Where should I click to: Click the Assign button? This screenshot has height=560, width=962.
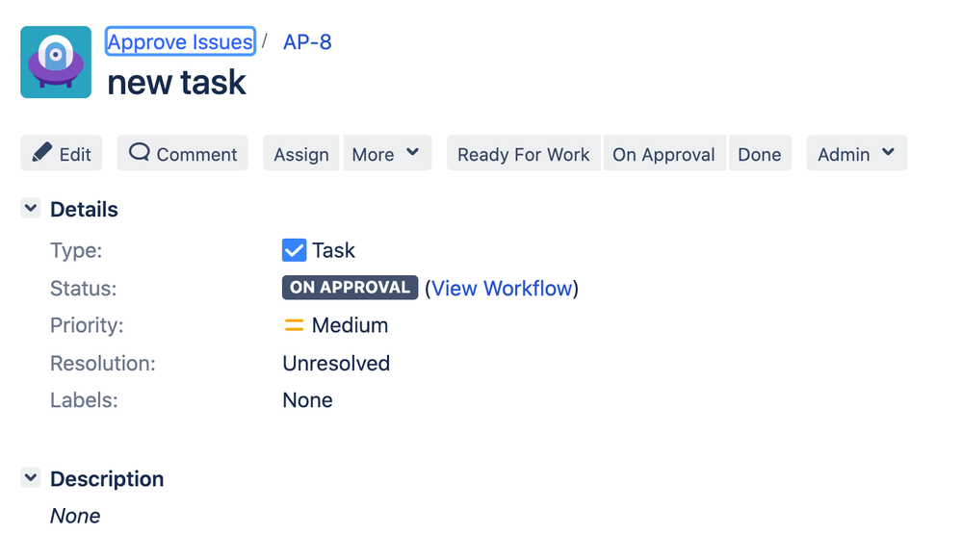click(301, 153)
